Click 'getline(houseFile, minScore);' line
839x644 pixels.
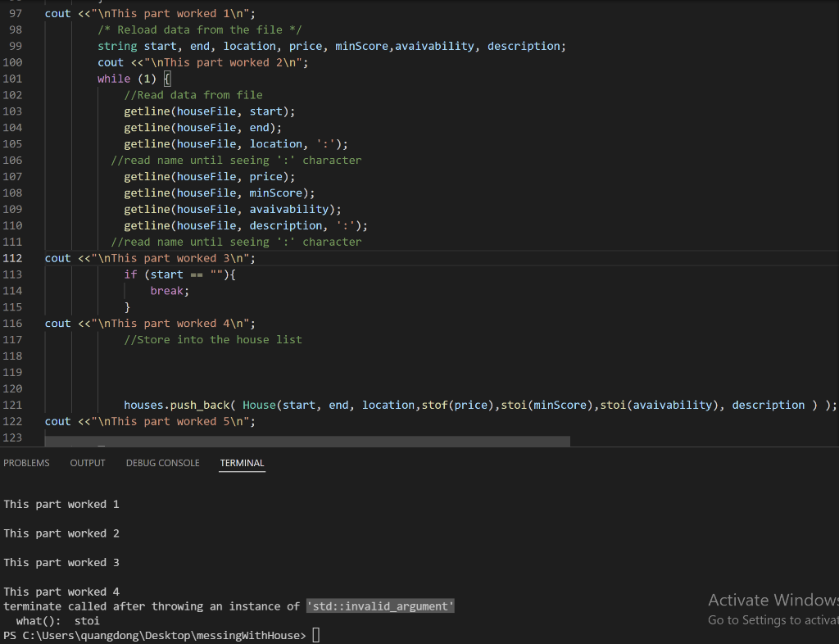tap(220, 193)
